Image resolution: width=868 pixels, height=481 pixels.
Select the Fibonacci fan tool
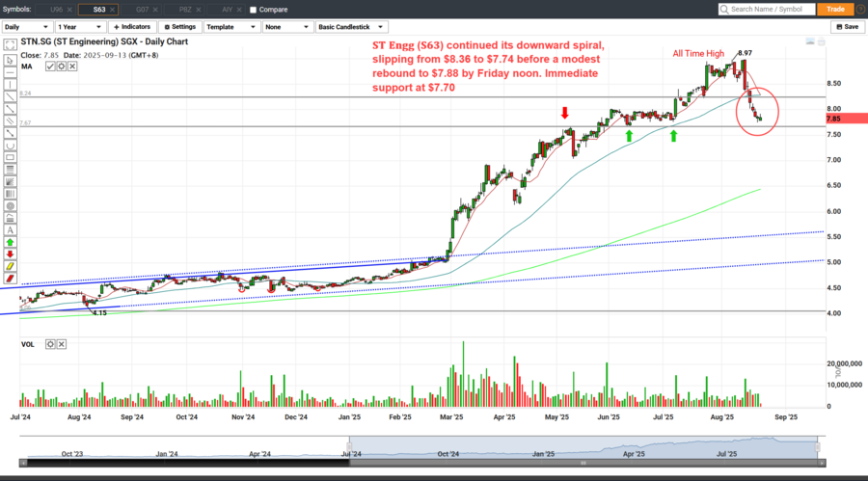pos(10,181)
